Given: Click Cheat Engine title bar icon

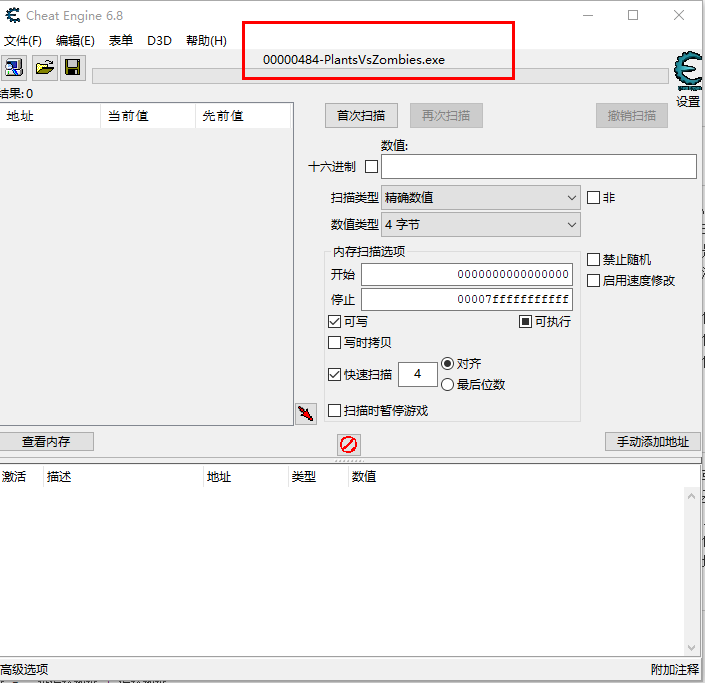Looking at the screenshot, I should [x=12, y=15].
